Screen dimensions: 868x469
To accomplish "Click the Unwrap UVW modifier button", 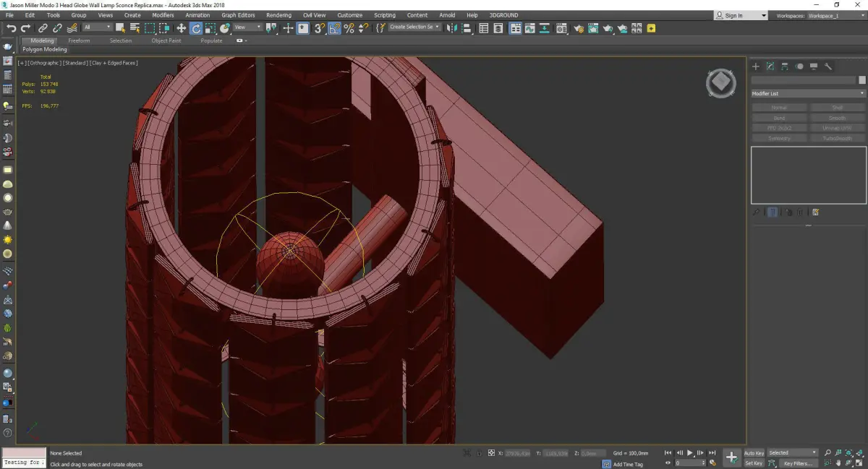I will 838,128.
